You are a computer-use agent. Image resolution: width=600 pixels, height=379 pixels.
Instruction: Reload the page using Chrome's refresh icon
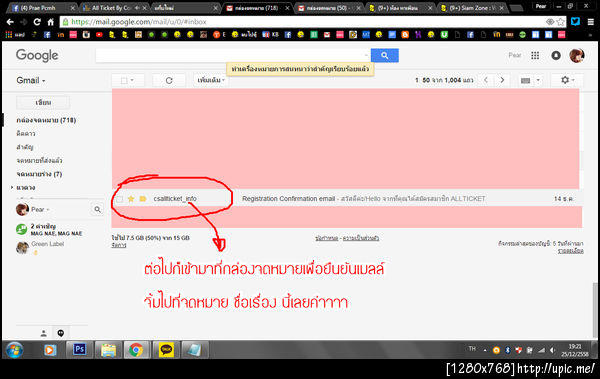coord(37,22)
